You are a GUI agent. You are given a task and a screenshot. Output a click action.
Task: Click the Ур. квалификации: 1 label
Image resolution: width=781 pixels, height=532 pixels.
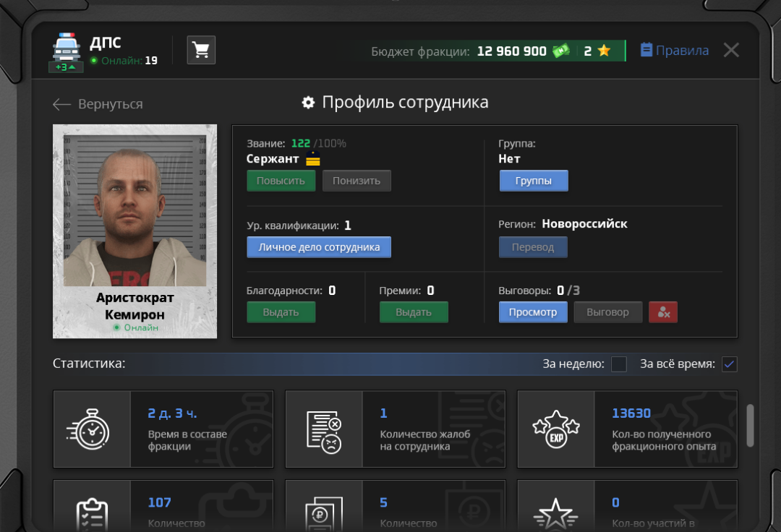click(299, 226)
